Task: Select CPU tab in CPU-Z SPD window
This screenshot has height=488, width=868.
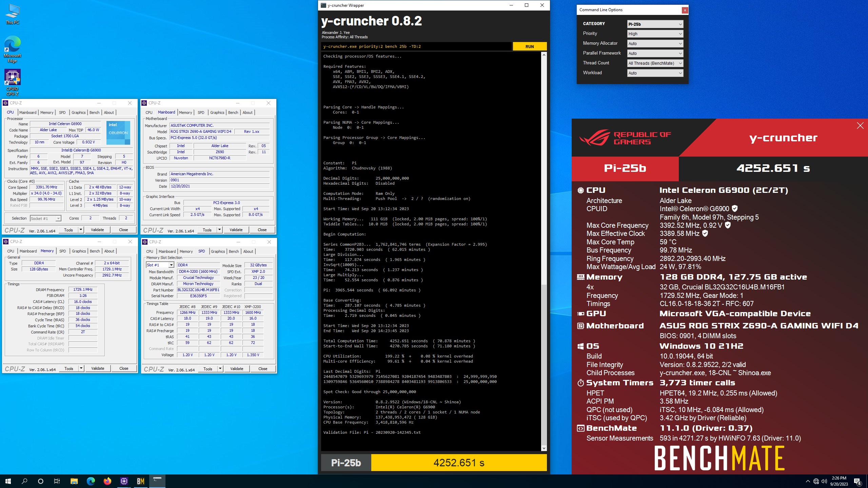Action: click(150, 251)
